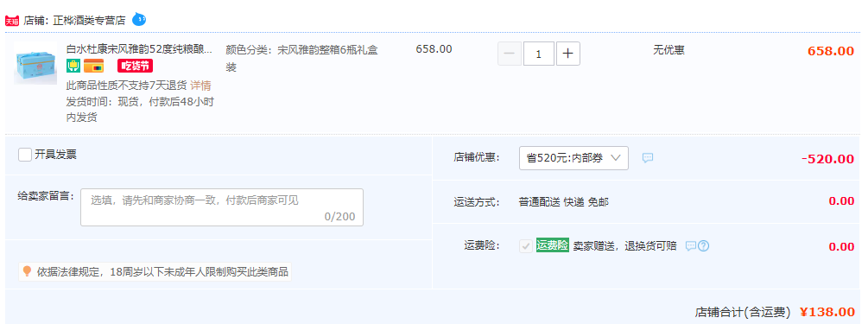Open the product title 白水杜康宋风雅韵52度纯粮酿
The height and width of the screenshot is (324, 868).
[140, 48]
